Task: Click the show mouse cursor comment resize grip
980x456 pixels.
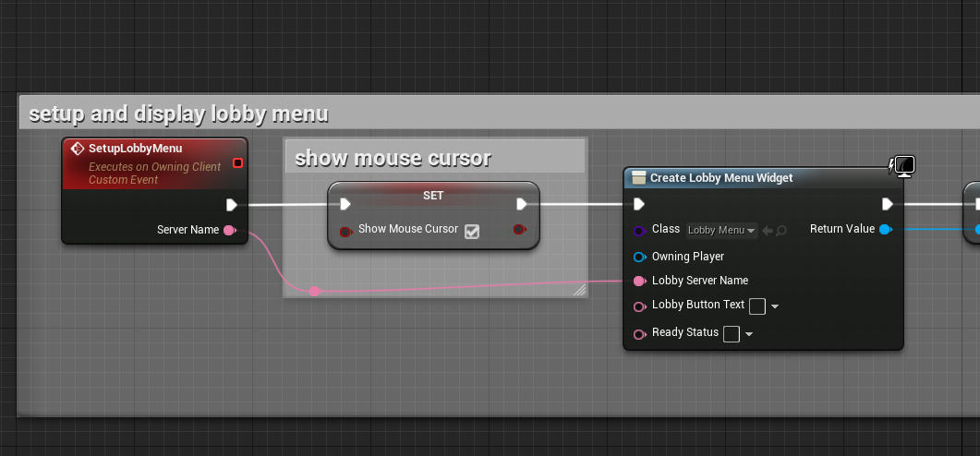Action: coord(579,289)
